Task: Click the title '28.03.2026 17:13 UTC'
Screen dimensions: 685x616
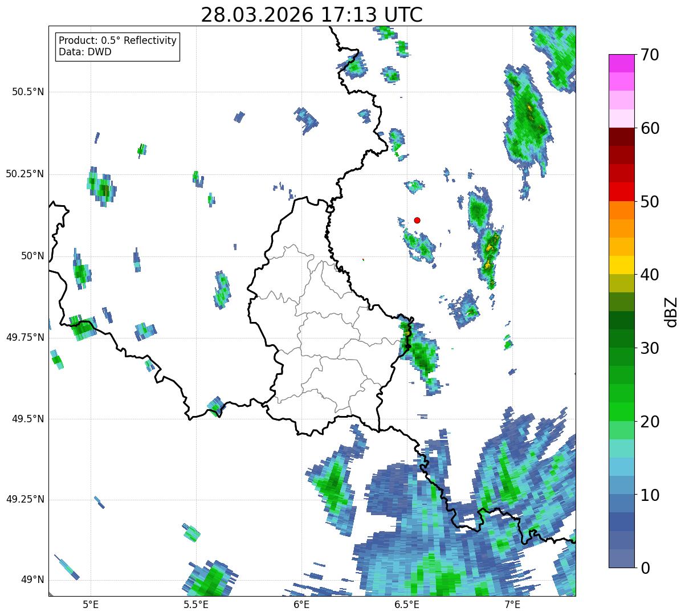Action: click(312, 15)
